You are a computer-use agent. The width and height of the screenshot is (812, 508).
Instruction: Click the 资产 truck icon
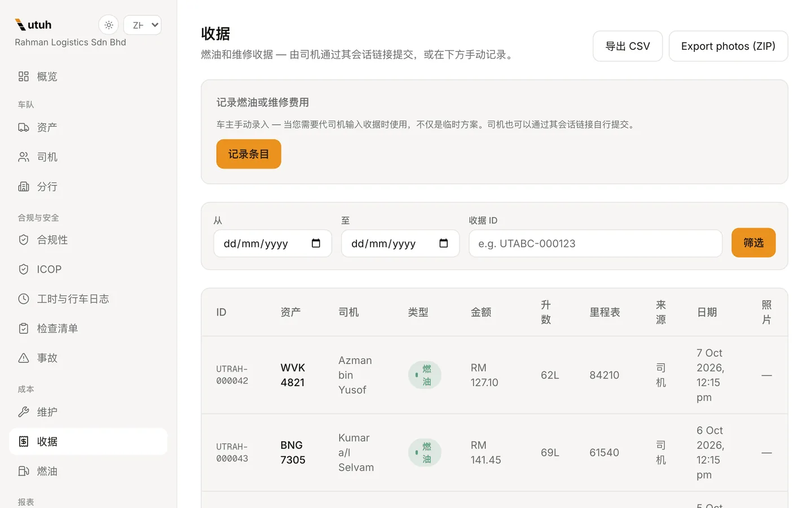point(24,128)
